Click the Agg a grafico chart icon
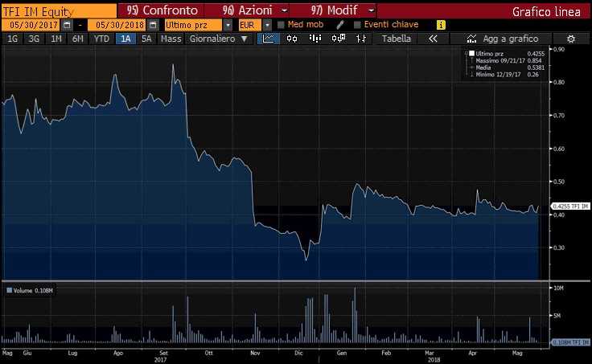592x364 pixels. (x=471, y=39)
